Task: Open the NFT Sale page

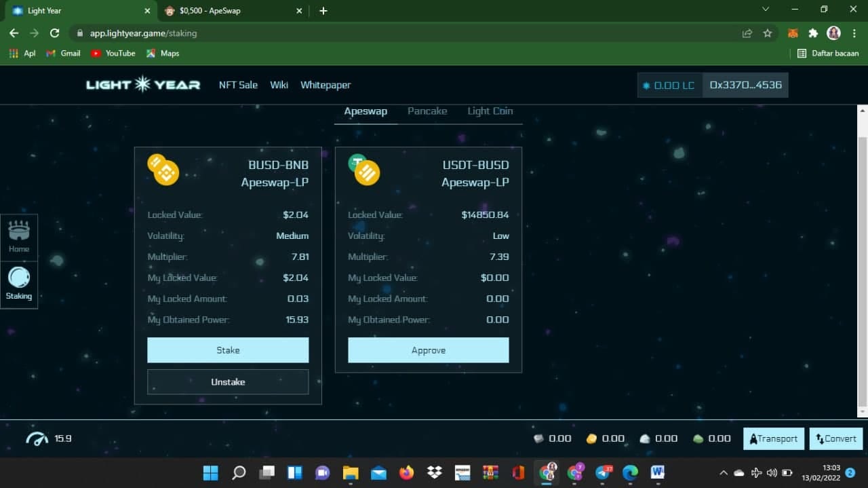Action: pyautogui.click(x=238, y=85)
